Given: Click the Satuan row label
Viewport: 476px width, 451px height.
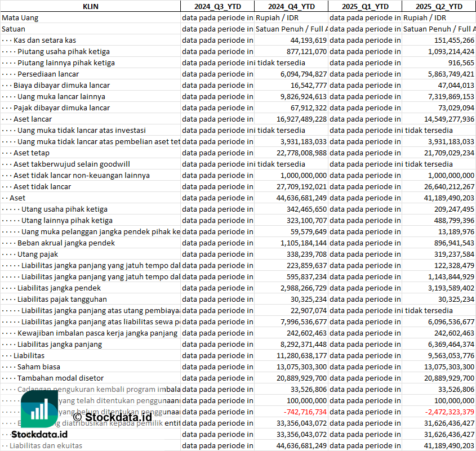Looking at the screenshot, I should (x=14, y=29).
